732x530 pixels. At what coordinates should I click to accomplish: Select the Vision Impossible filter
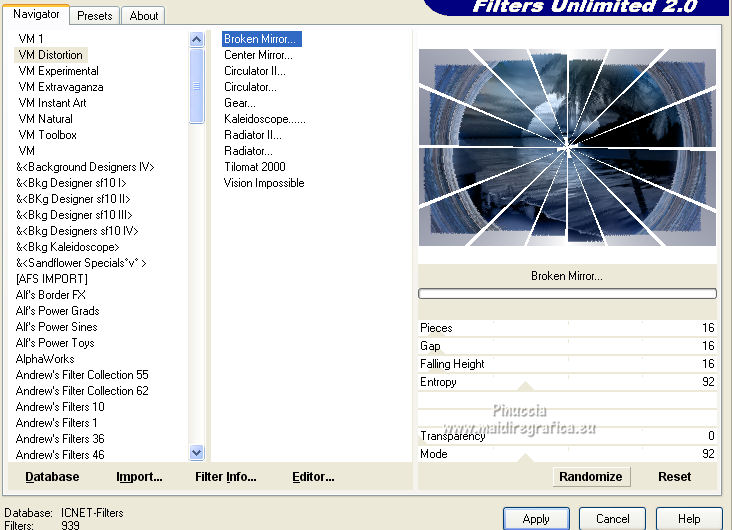264,183
